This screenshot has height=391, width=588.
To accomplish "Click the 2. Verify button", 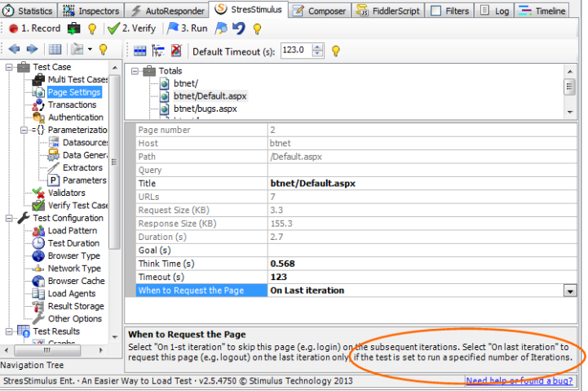I will [131, 29].
